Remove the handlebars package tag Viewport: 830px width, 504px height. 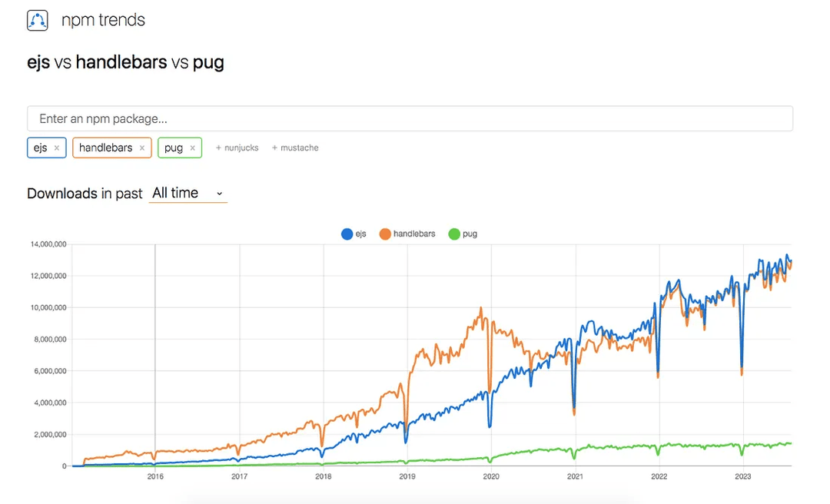coord(142,148)
